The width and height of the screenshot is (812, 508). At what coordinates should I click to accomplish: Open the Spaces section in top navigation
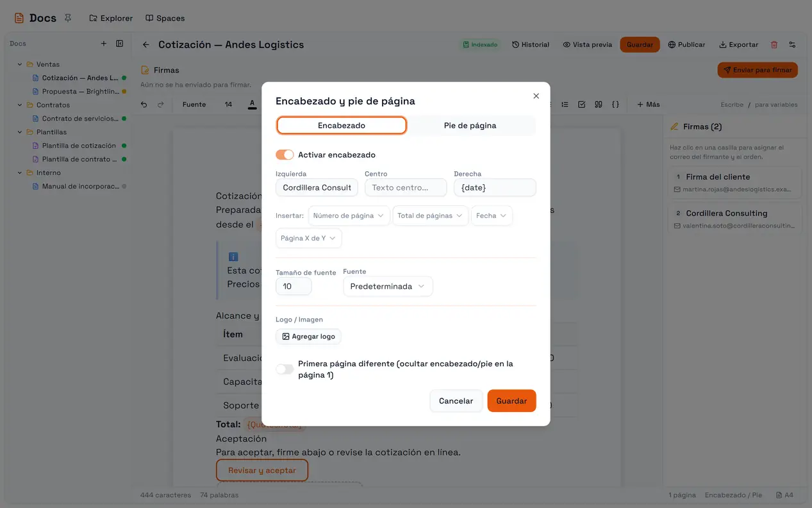coord(165,18)
